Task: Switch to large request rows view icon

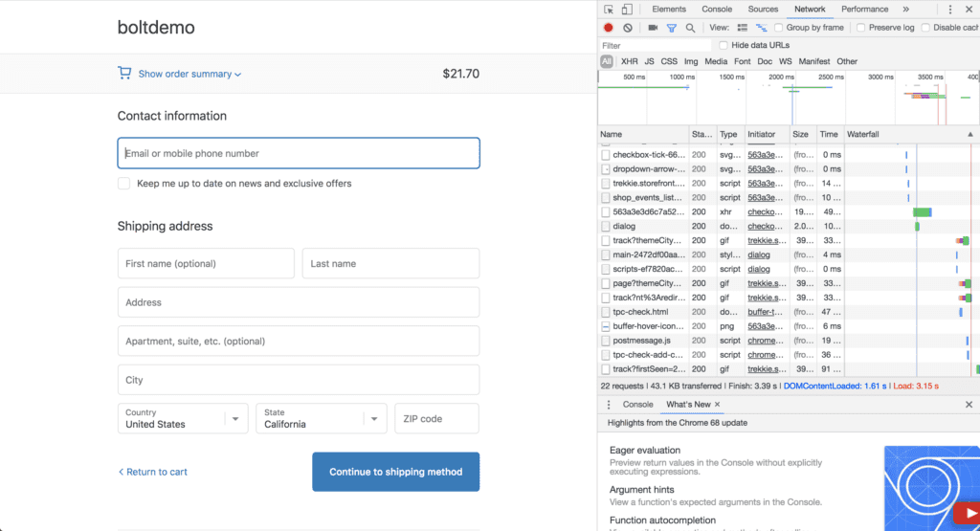Action: click(742, 28)
